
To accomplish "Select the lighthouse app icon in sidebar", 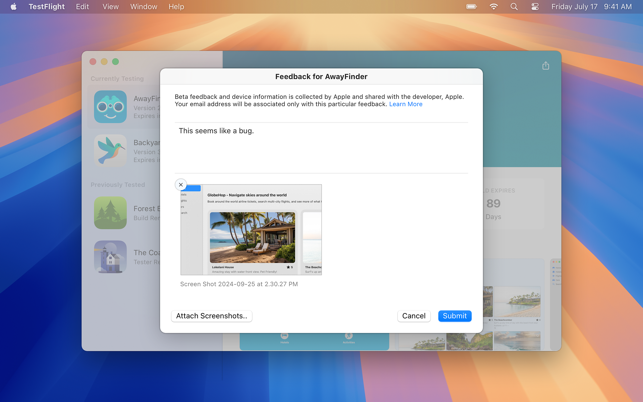I will [110, 257].
